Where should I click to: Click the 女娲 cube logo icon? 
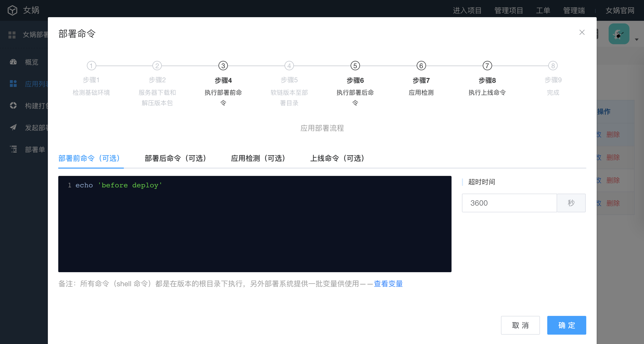[12, 10]
